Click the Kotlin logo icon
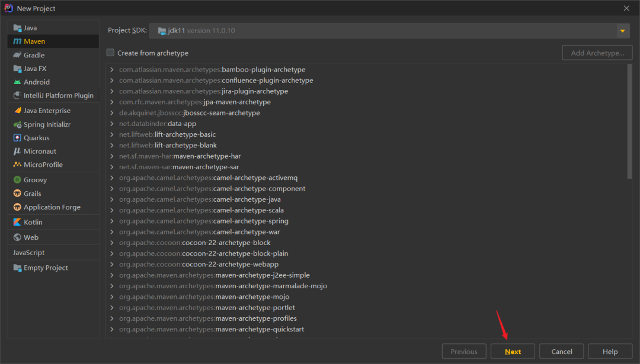640x364 pixels. pyautogui.click(x=17, y=222)
